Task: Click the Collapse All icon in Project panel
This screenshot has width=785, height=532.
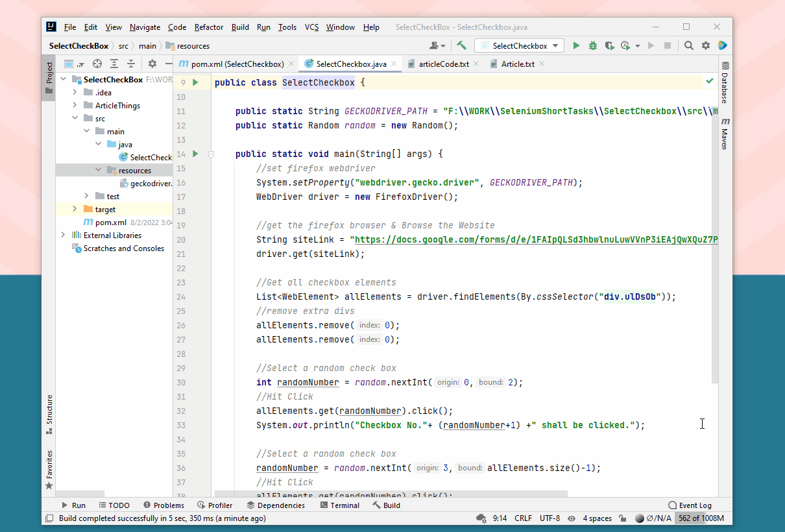Action: 131,64
